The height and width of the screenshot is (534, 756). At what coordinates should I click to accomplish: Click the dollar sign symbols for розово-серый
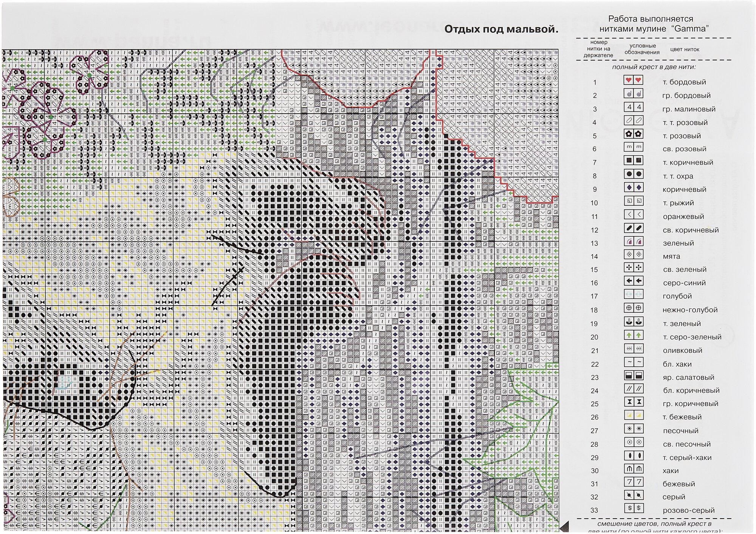click(x=633, y=508)
